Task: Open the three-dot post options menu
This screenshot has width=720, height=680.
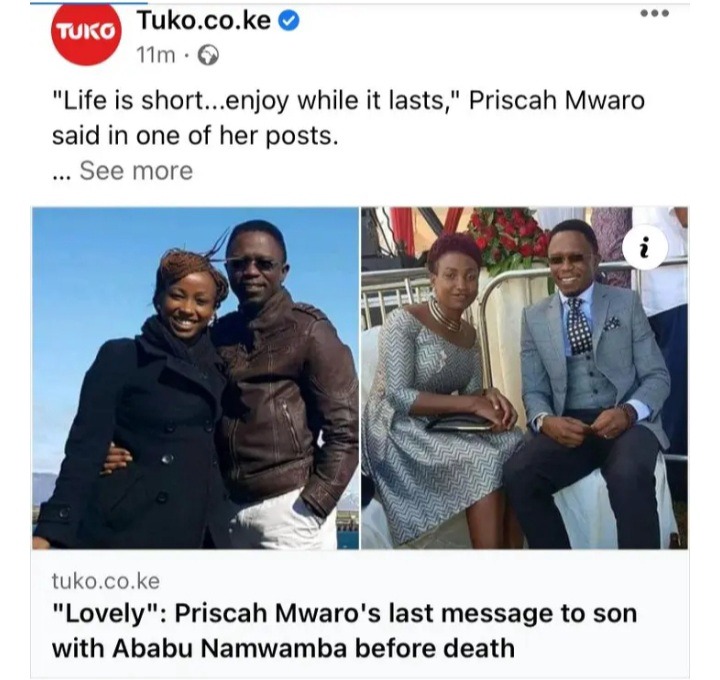Action: click(655, 13)
